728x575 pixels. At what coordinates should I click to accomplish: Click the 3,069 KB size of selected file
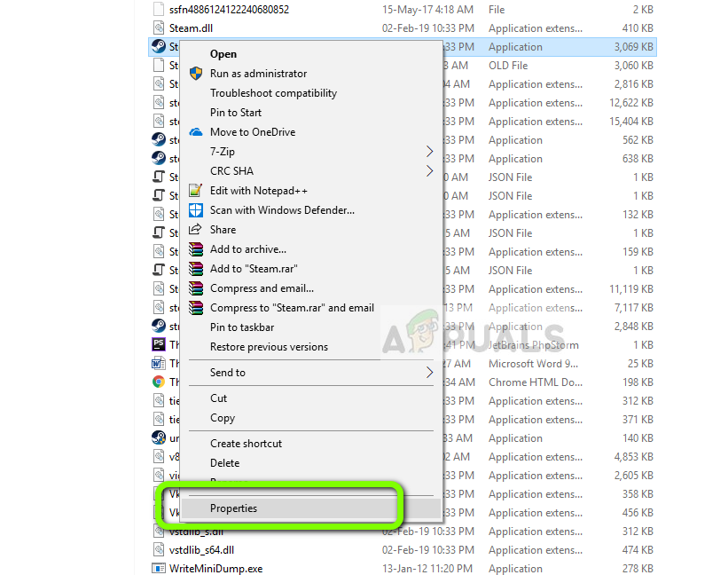633,47
